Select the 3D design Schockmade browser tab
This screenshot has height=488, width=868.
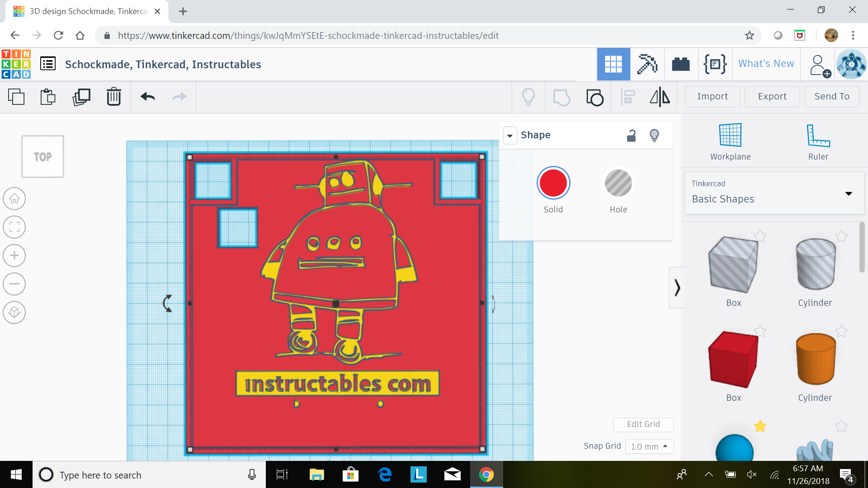[87, 11]
